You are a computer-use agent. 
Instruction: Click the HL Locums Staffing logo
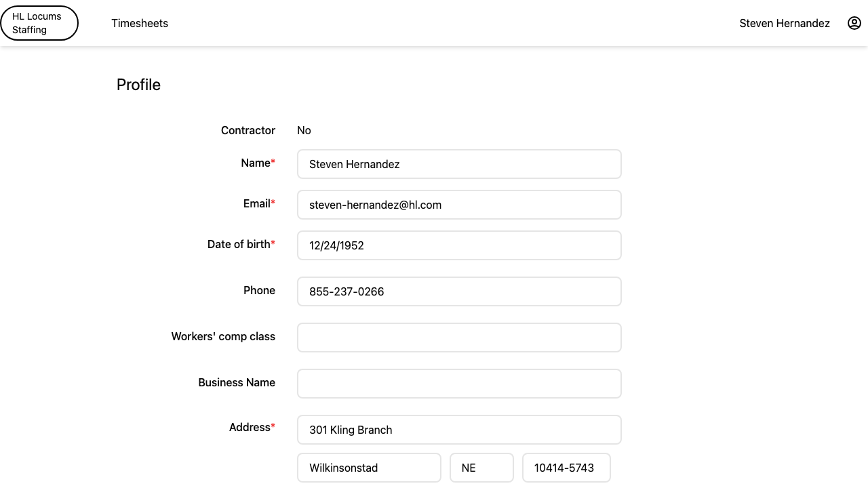(x=39, y=23)
